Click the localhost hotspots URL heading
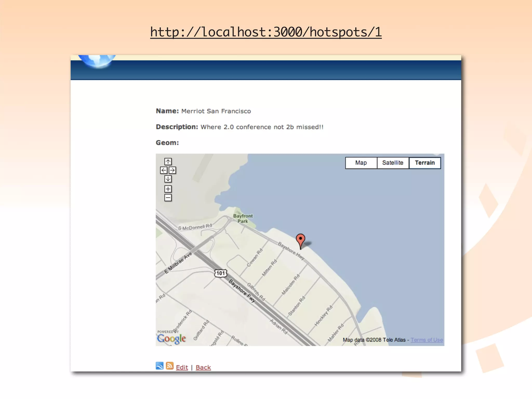 [x=266, y=32]
